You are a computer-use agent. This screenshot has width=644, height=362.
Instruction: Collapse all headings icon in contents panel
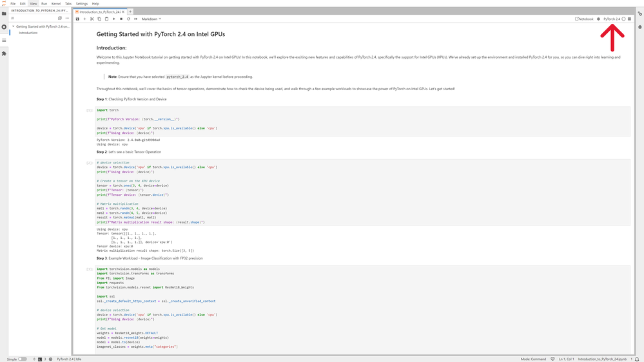[x=60, y=18]
